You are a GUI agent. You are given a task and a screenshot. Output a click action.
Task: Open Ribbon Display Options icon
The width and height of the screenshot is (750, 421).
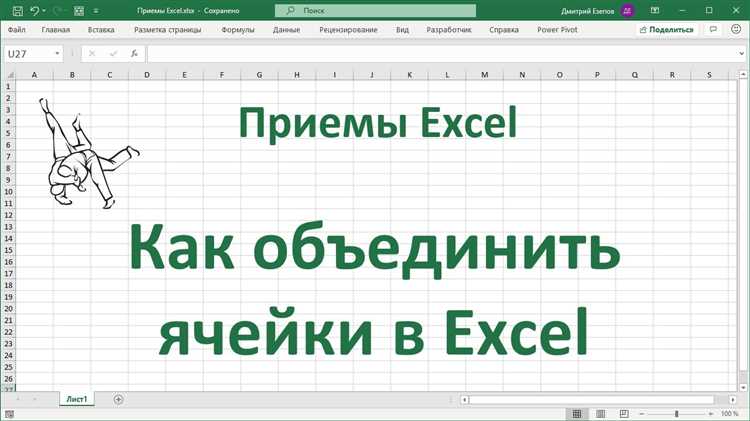pyautogui.click(x=655, y=10)
